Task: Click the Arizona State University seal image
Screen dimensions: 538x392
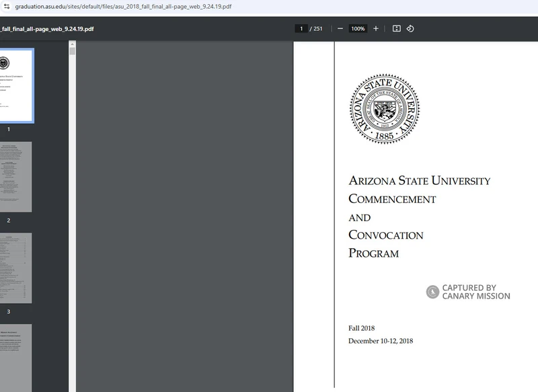Action: coord(385,109)
